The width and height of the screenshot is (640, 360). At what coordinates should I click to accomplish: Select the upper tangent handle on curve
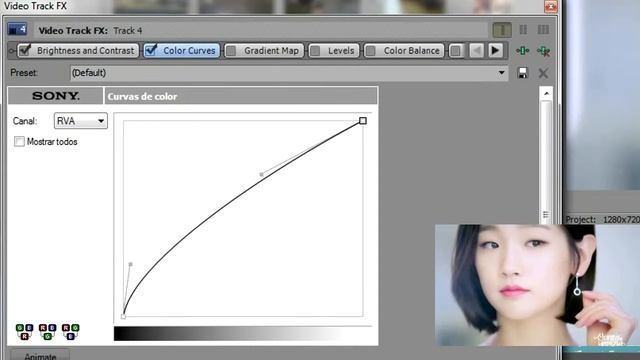[x=262, y=175]
